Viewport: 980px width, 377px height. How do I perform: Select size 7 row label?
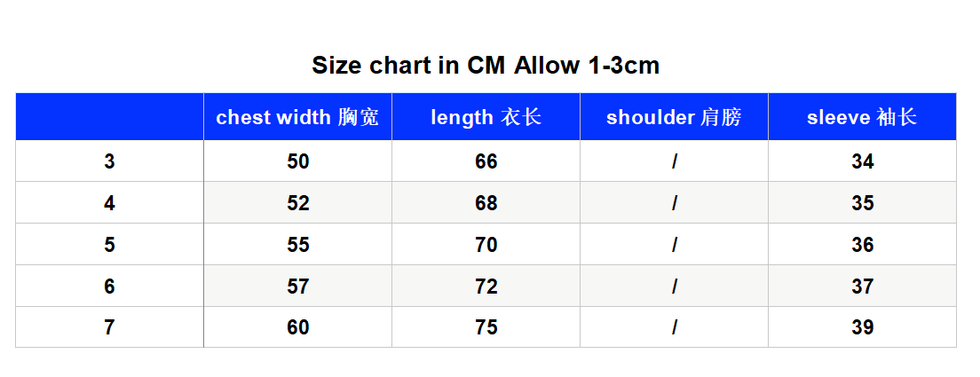(109, 327)
